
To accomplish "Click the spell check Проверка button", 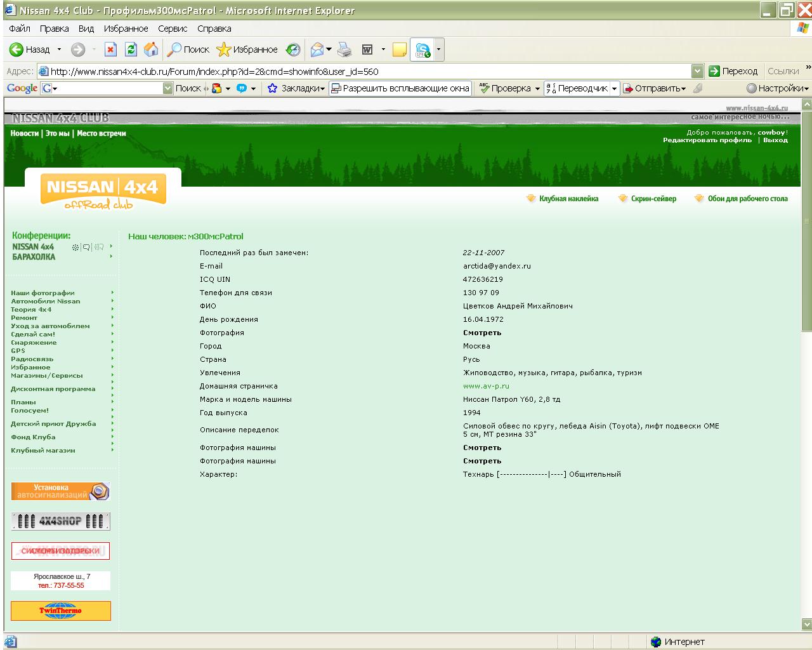I will 505,88.
